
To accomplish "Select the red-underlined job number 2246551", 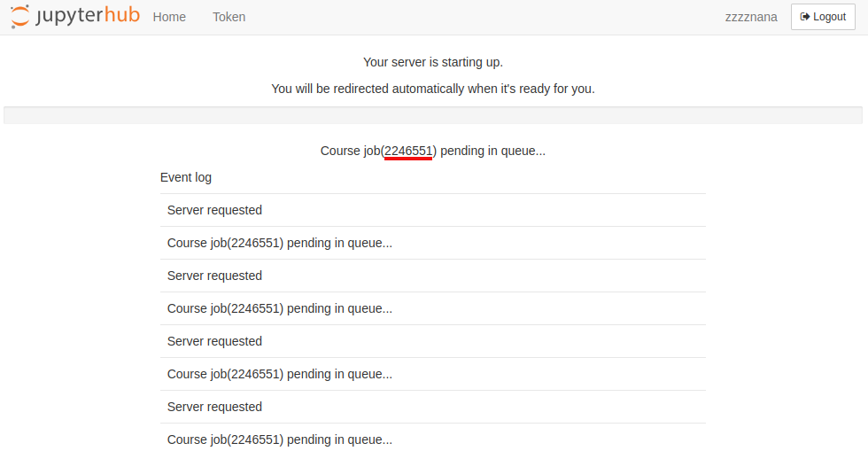I will [x=408, y=151].
